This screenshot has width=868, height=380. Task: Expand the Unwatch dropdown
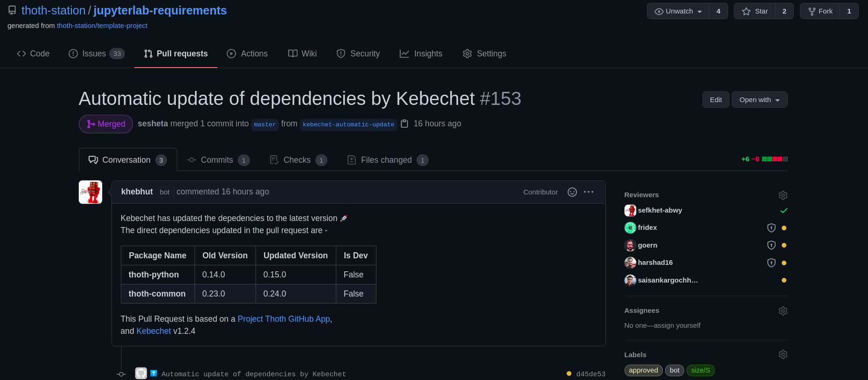click(x=678, y=11)
